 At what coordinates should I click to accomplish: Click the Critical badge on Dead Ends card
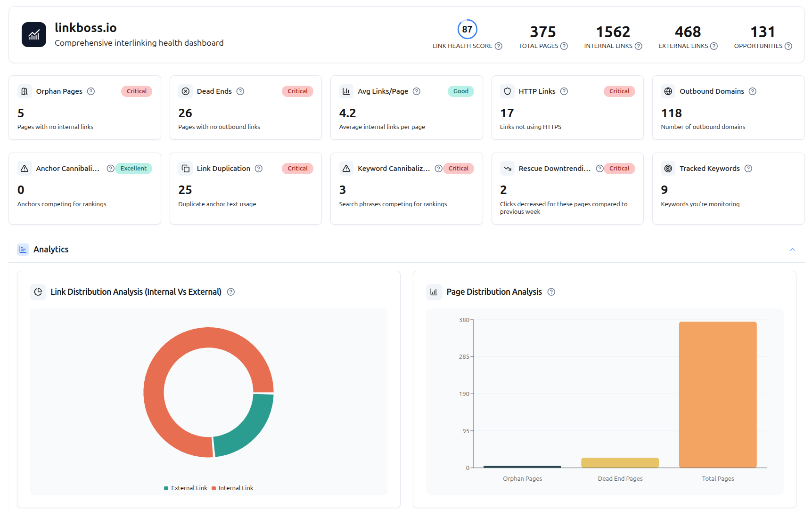click(x=297, y=91)
